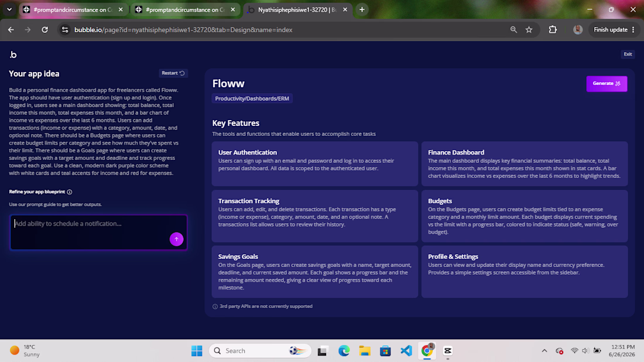The height and width of the screenshot is (362, 644).
Task: Select the Transaction Tracking feature card
Action: point(314,216)
